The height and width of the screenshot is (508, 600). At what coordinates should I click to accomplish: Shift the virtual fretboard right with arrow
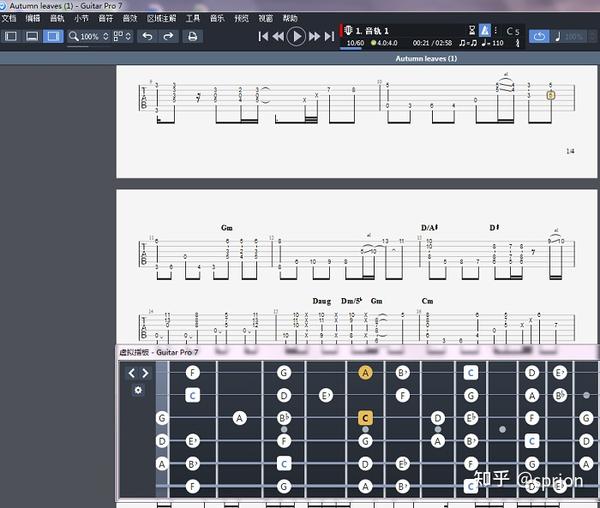(145, 373)
